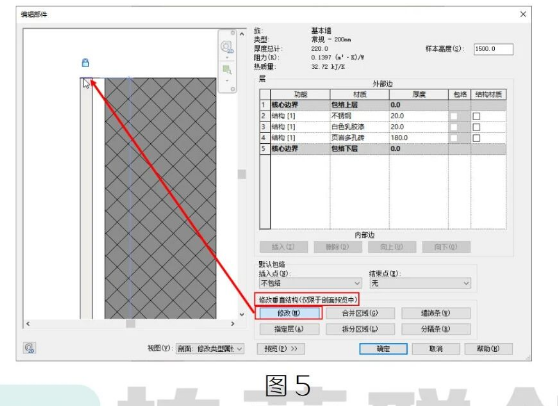Viewport: 558px width, 406px height.
Task: Click the padlock icon above the wall preview
Action: (85, 63)
